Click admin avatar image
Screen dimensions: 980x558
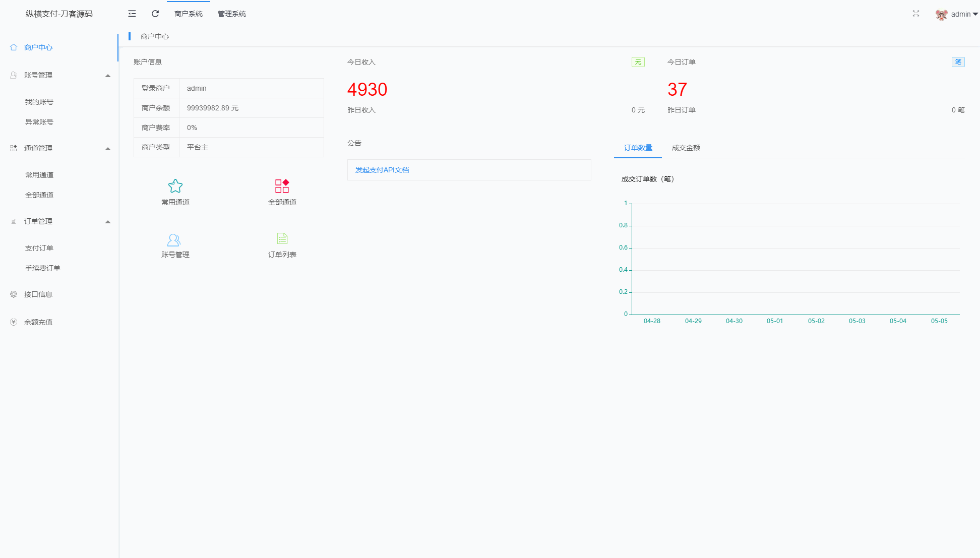(x=941, y=14)
